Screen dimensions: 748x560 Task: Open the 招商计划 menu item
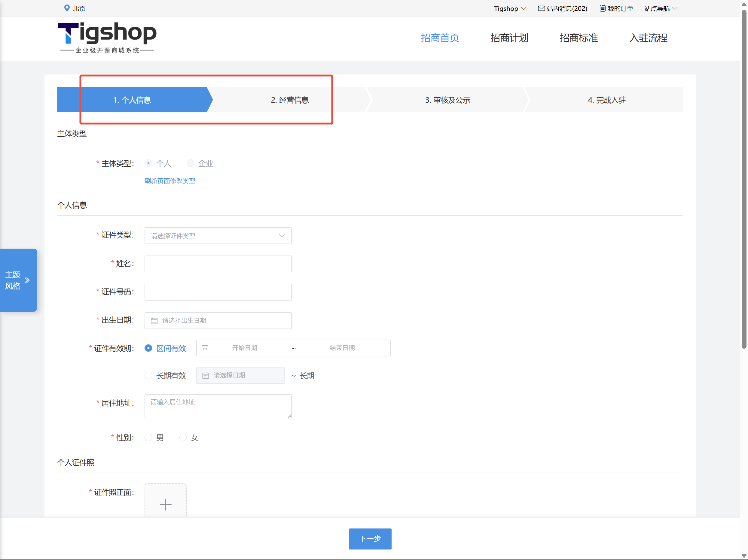(509, 38)
